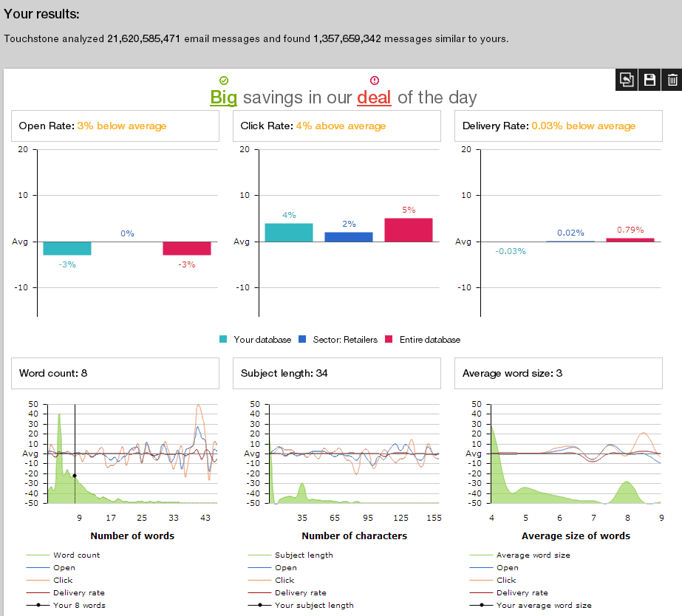Click the red warning icon above deal
The width and height of the screenshot is (682, 616).
(x=374, y=80)
